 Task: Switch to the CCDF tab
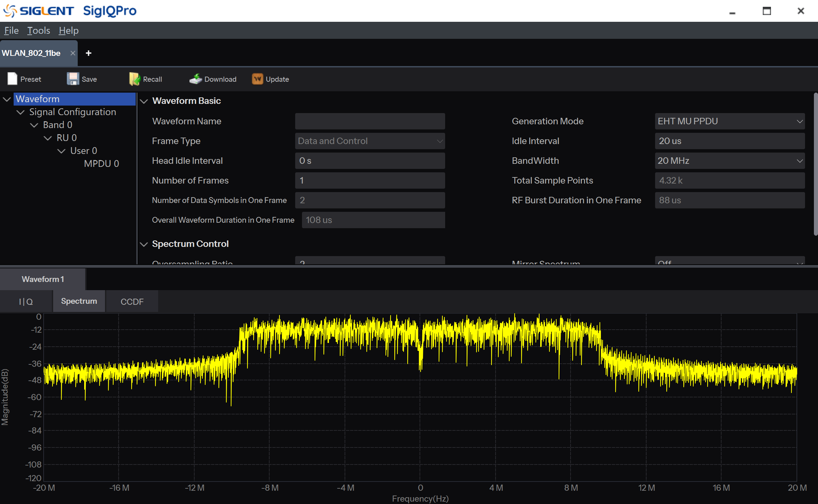pos(132,302)
